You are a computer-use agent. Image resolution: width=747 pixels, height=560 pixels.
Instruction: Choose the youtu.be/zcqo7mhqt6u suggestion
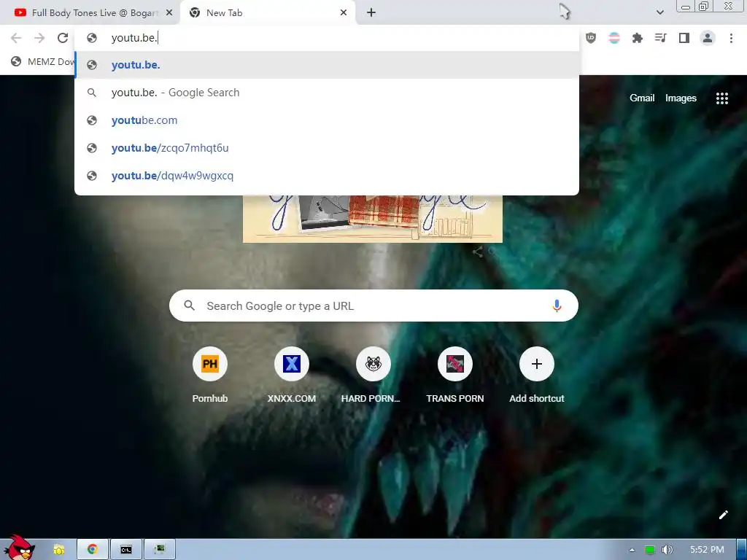[x=327, y=147]
